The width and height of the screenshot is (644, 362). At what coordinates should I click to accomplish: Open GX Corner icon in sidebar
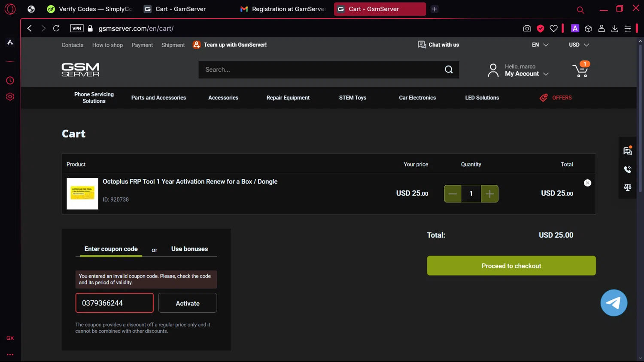click(x=10, y=338)
